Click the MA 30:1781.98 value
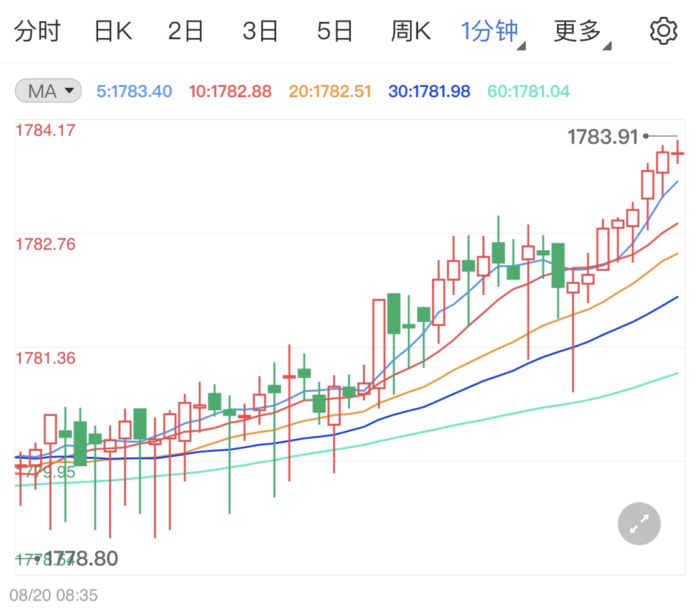 (429, 91)
